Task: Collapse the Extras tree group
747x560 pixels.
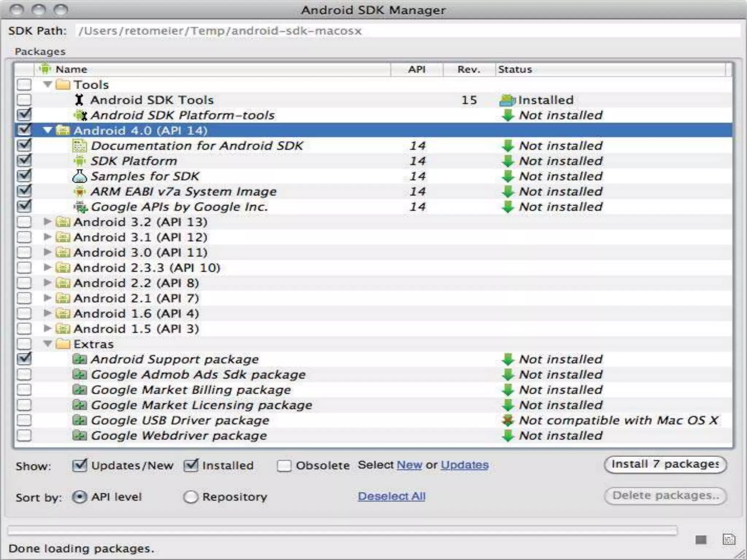Action: 47,343
